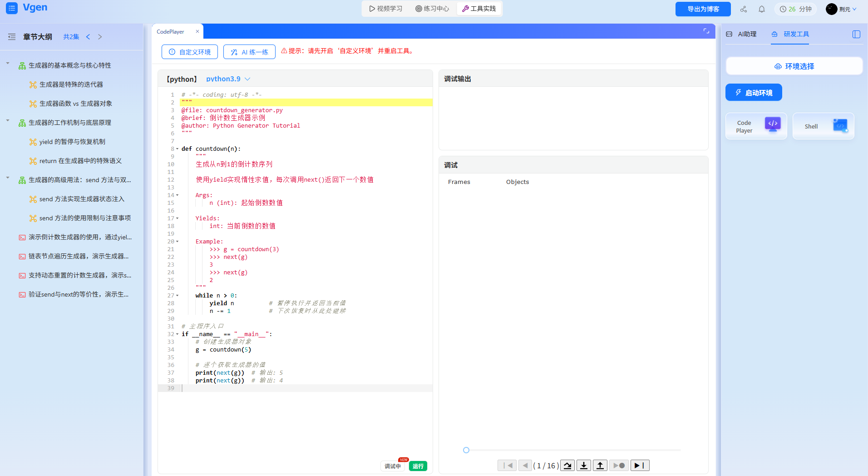Viewport: 868px width, 476px height.
Task: Select the Shell environment card icon
Action: click(840, 125)
